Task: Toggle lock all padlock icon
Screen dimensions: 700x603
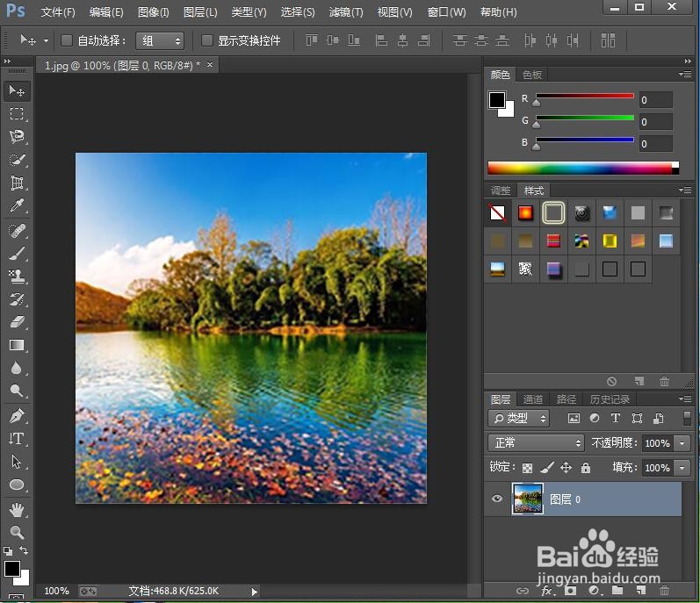Action: click(x=586, y=468)
